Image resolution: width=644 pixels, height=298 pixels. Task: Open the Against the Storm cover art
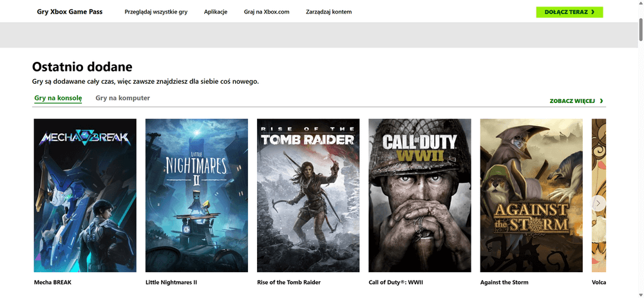coord(531,196)
